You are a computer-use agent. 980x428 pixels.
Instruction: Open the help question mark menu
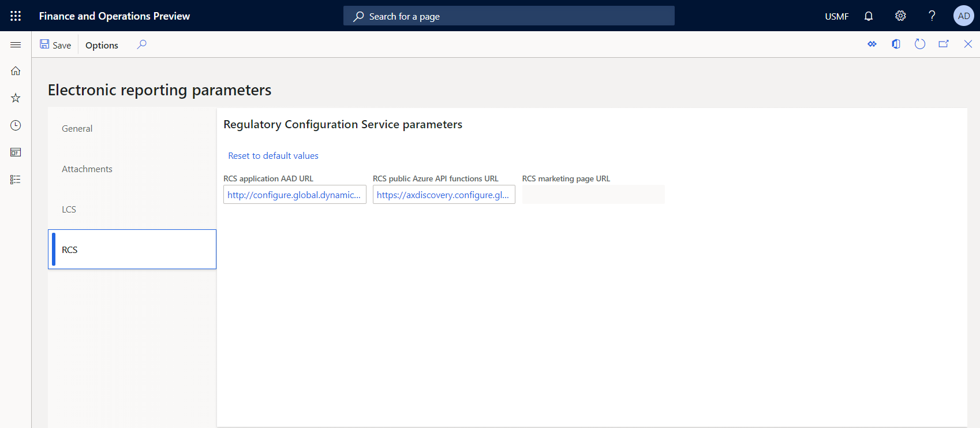click(x=932, y=16)
